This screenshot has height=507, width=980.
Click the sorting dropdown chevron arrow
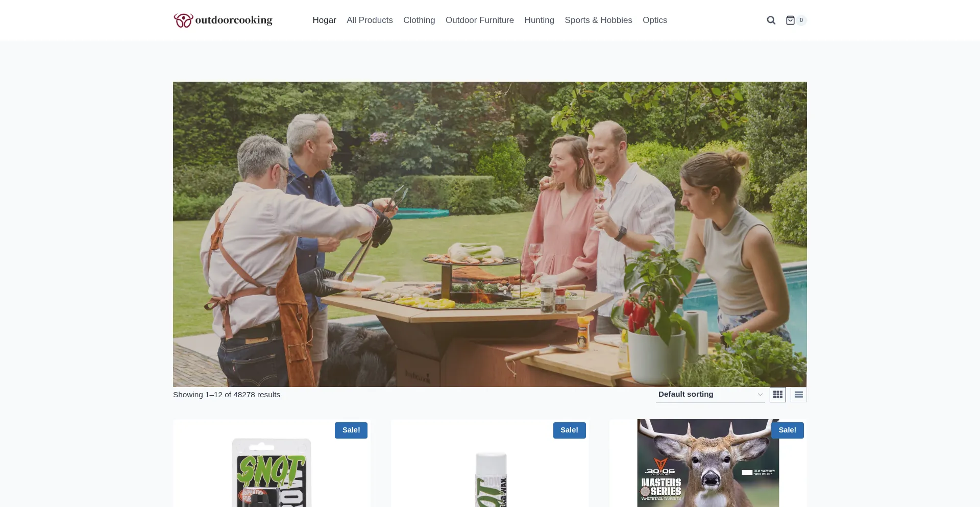[x=760, y=395]
